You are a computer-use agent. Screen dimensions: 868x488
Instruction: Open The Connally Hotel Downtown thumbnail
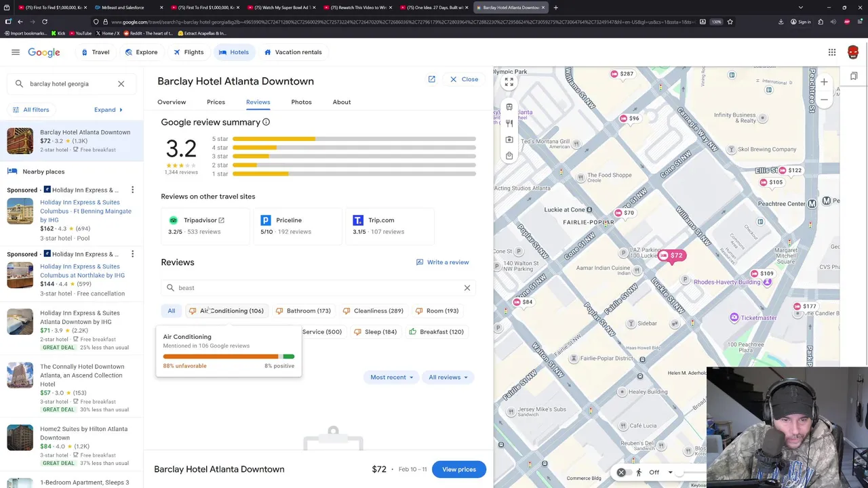[20, 375]
